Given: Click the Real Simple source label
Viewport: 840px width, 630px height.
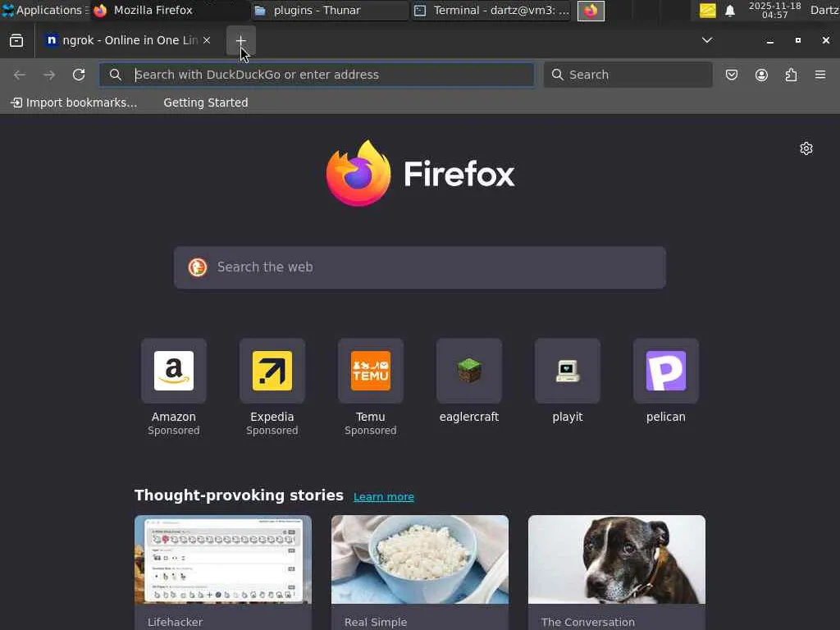Looking at the screenshot, I should coord(376,622).
